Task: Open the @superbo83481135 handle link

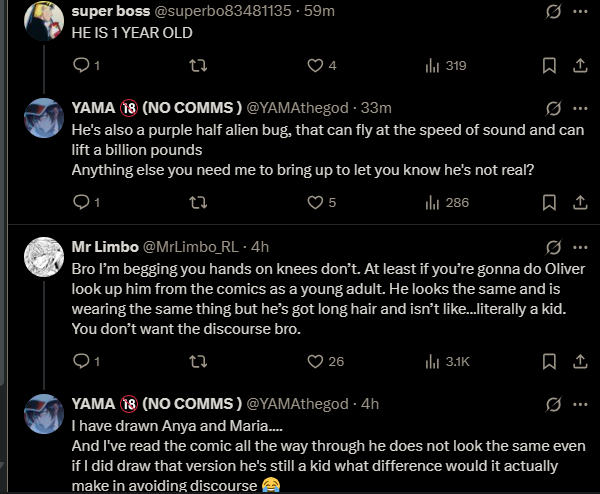Action: click(223, 11)
